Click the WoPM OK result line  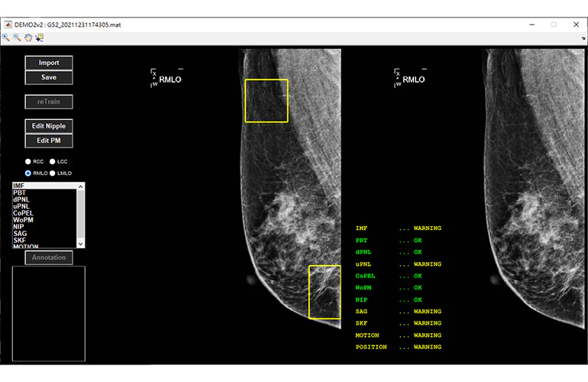[389, 288]
